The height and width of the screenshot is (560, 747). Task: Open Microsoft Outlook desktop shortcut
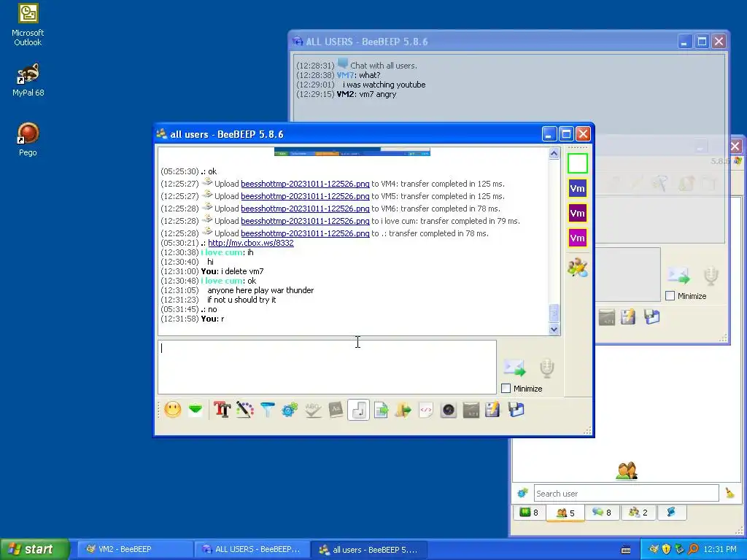[x=28, y=25]
